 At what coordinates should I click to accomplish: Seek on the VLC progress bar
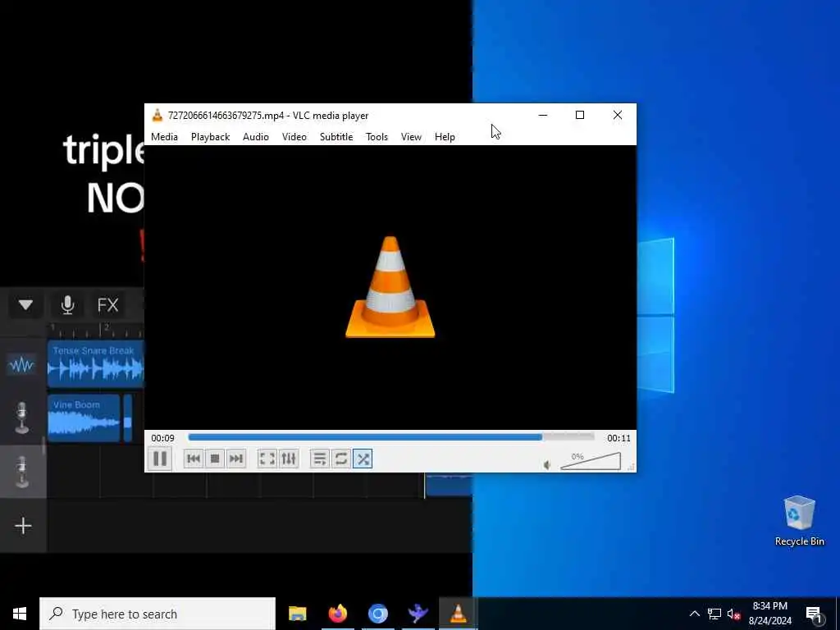click(x=391, y=437)
